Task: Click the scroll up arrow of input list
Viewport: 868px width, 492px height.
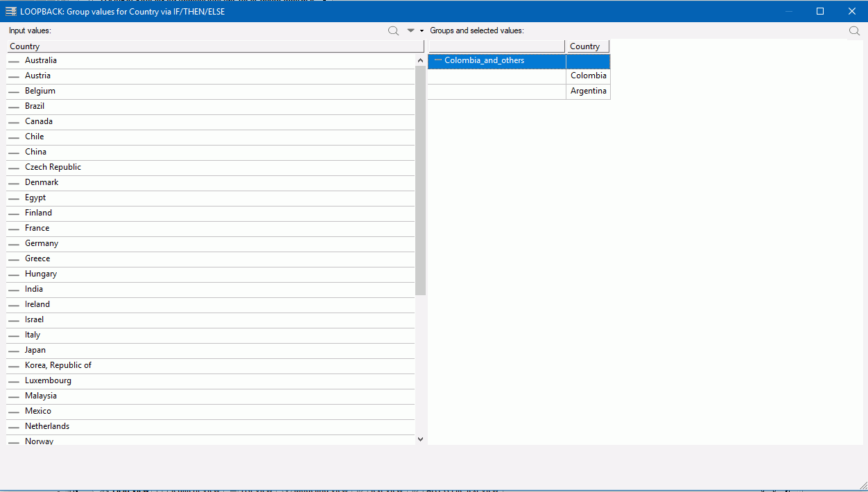Action: [420, 60]
